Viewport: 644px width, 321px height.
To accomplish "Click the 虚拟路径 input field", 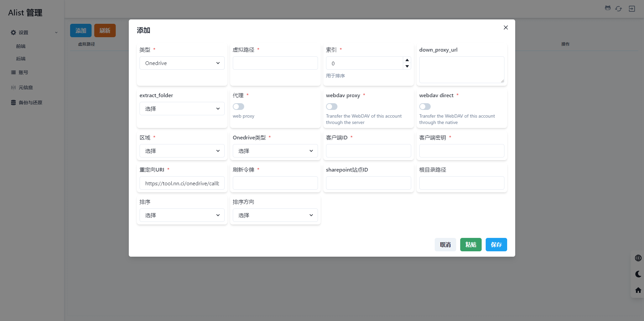I will [275, 63].
